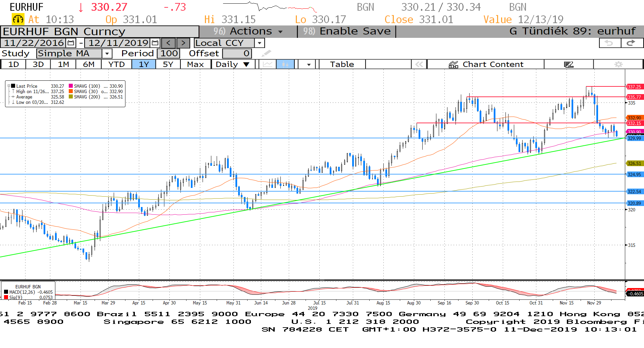Click the 320.89 support level label
Viewport: 644px width, 348px height.
(x=634, y=203)
